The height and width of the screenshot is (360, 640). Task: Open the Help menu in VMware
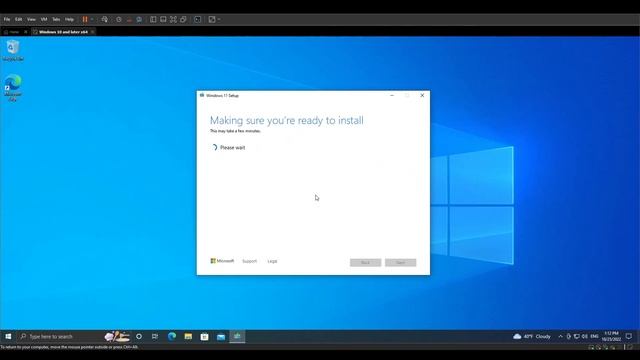pyautogui.click(x=69, y=19)
